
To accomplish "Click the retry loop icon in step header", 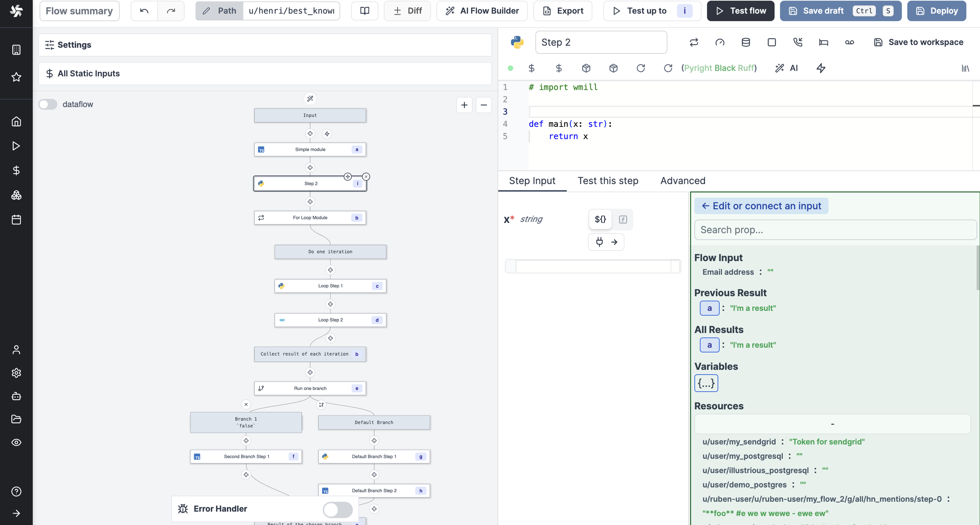I will click(x=694, y=42).
